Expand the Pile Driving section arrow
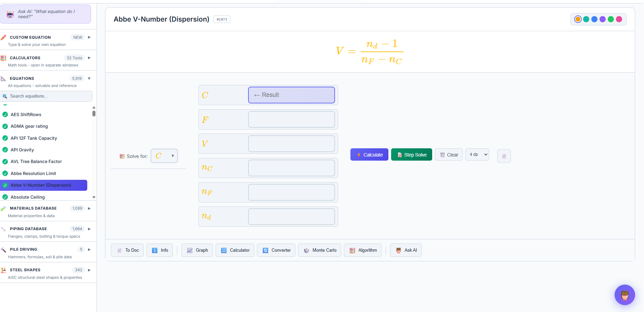Viewport: 644px width, 312px height. [x=89, y=250]
